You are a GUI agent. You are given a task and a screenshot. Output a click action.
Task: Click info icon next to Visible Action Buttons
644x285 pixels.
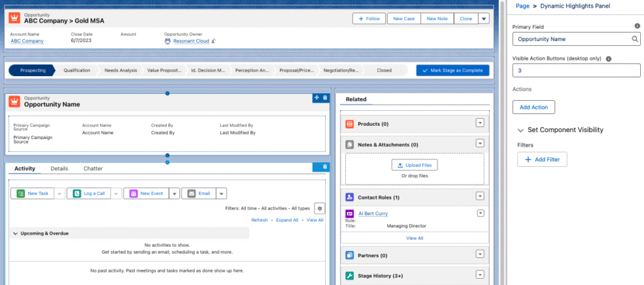(x=609, y=59)
